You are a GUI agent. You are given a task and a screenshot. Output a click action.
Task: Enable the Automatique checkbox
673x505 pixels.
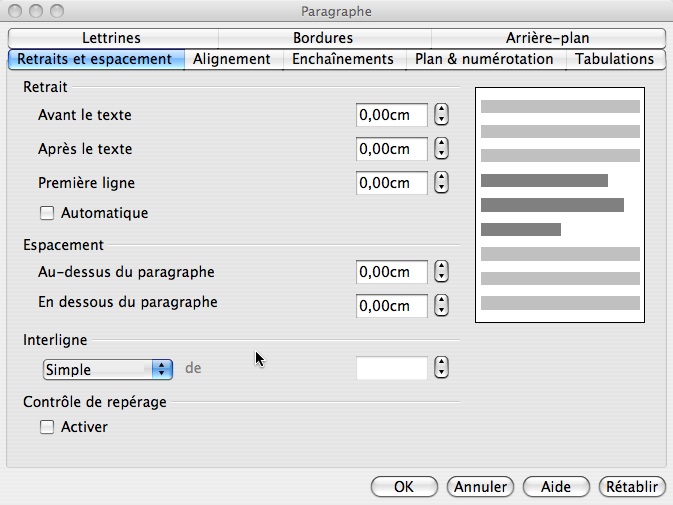[x=47, y=213]
